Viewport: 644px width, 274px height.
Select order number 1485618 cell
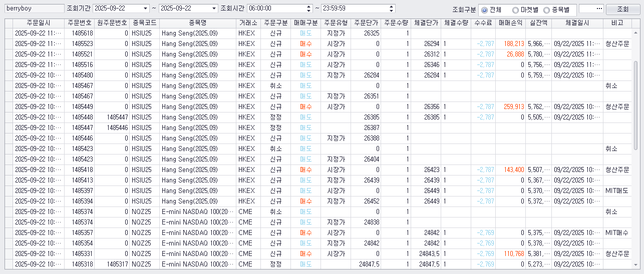click(x=79, y=33)
